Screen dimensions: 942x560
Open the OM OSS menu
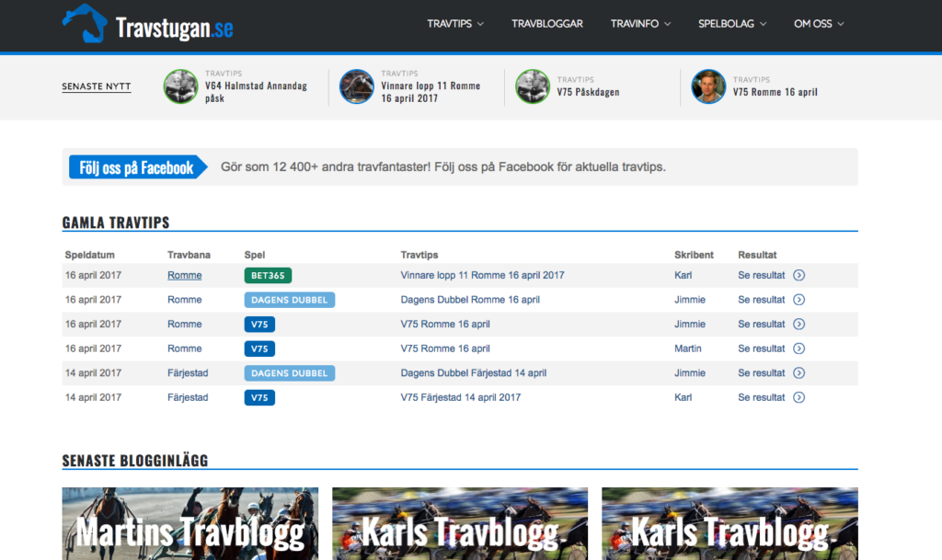point(819,24)
